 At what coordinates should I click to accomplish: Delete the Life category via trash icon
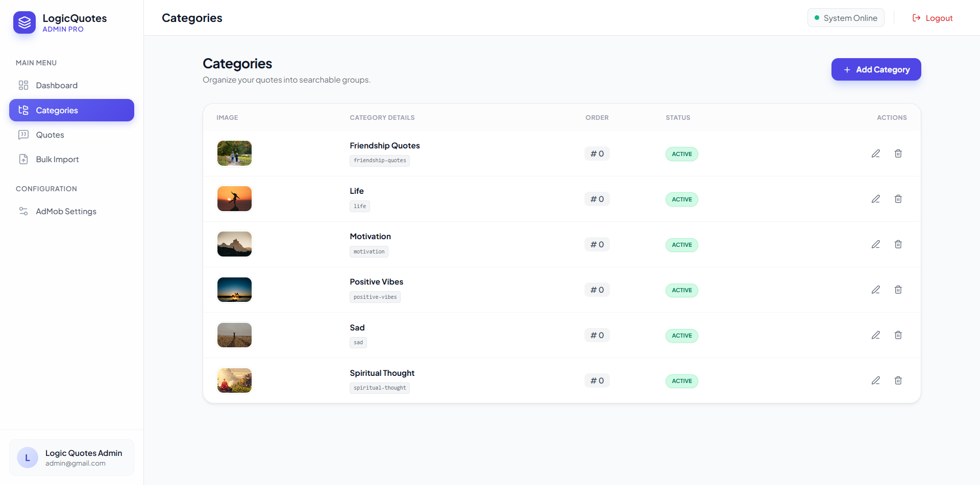[898, 199]
